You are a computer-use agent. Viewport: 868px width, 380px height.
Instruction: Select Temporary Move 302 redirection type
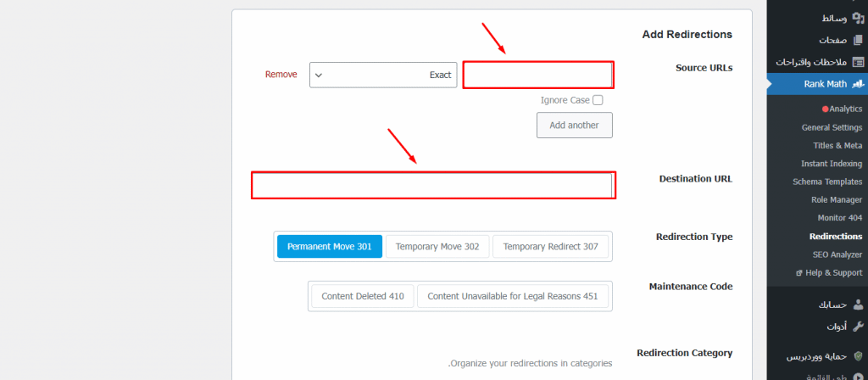click(x=437, y=247)
